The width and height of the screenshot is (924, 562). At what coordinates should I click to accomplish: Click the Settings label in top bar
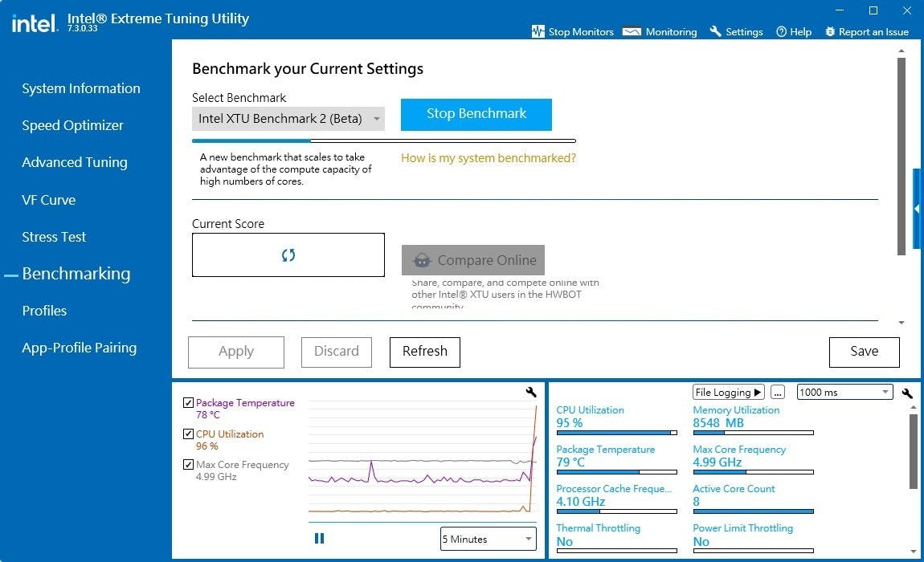coord(744,32)
